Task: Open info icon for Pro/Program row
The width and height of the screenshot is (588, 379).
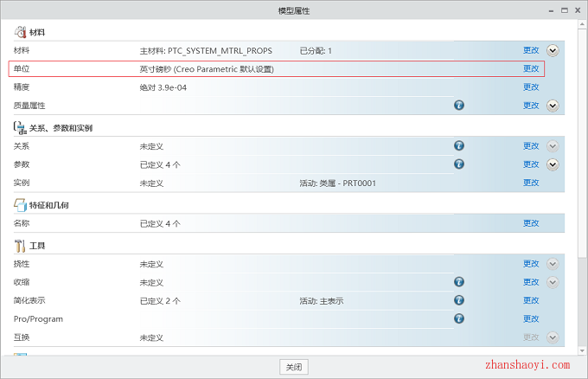Action: pos(459,318)
